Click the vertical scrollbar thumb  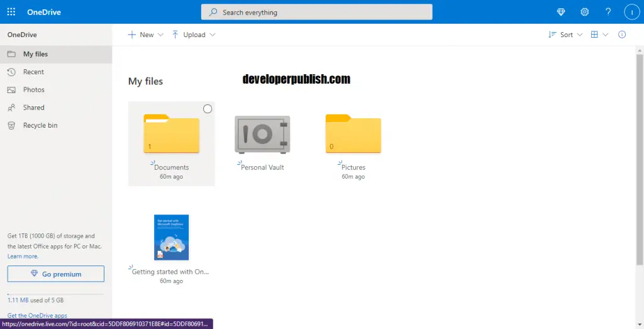point(640,159)
